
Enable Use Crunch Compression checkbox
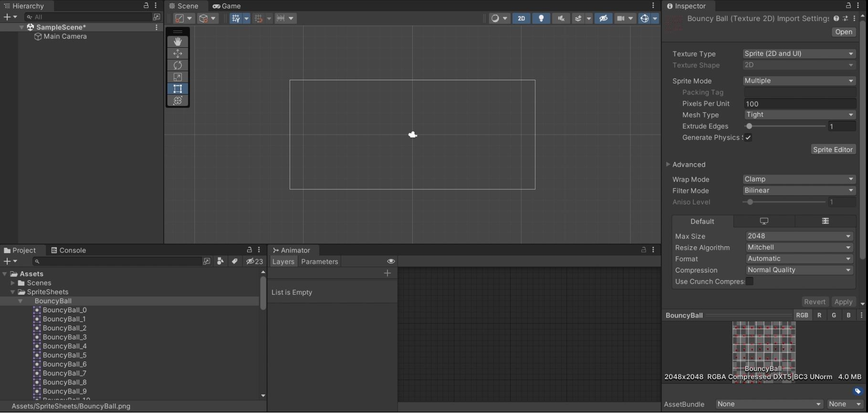tap(750, 281)
